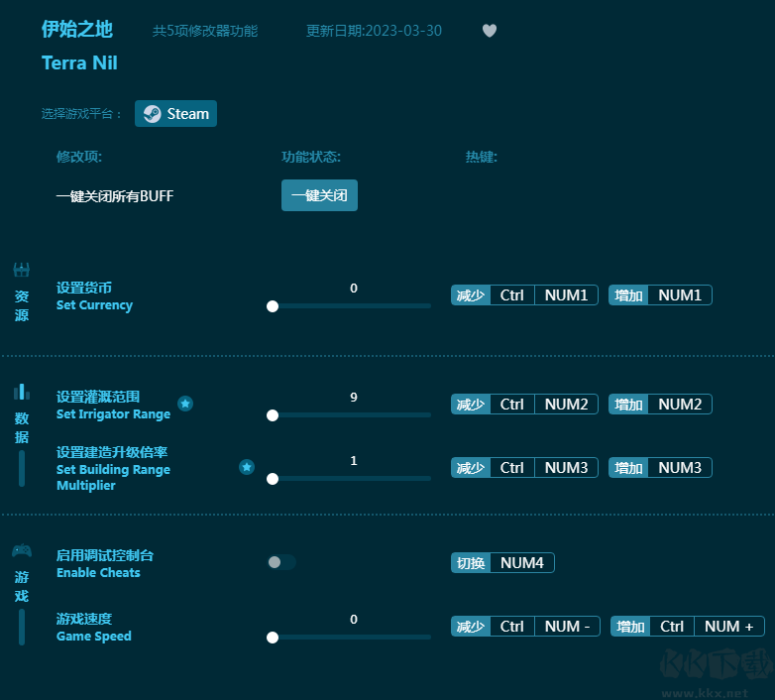Click 增加 label for Set Irrigator Range
The height and width of the screenshot is (700, 775).
pos(628,405)
